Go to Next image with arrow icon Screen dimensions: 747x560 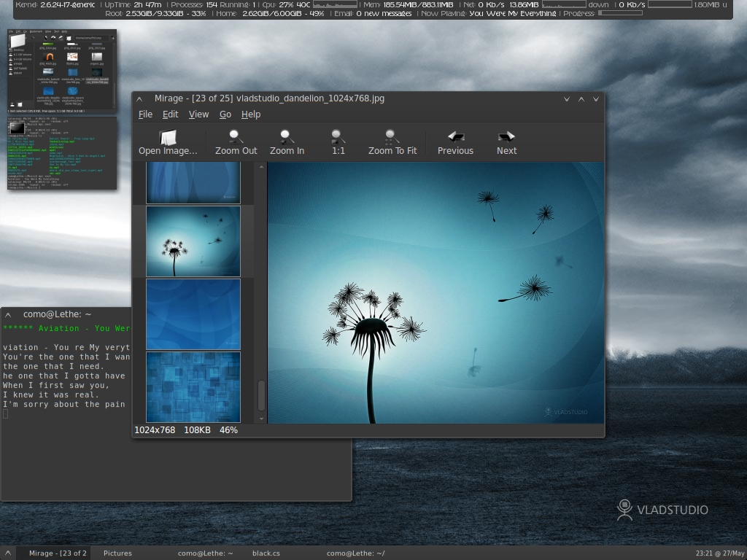tap(506, 136)
